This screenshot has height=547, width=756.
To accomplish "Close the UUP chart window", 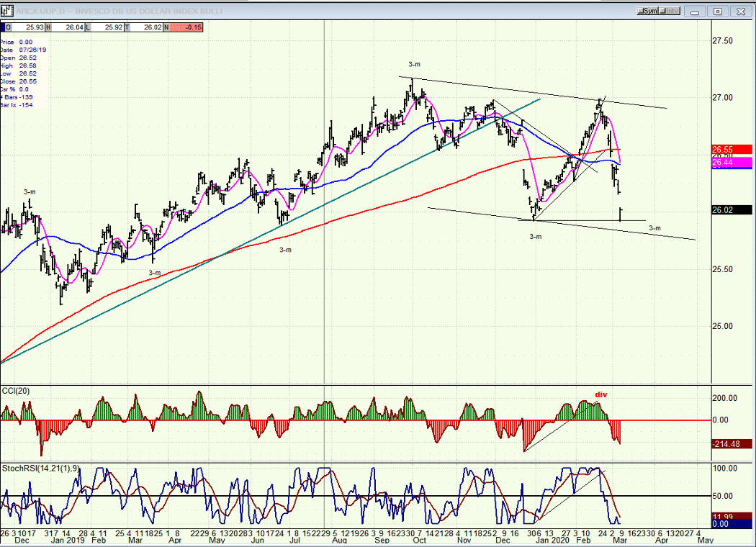I will [x=741, y=12].
